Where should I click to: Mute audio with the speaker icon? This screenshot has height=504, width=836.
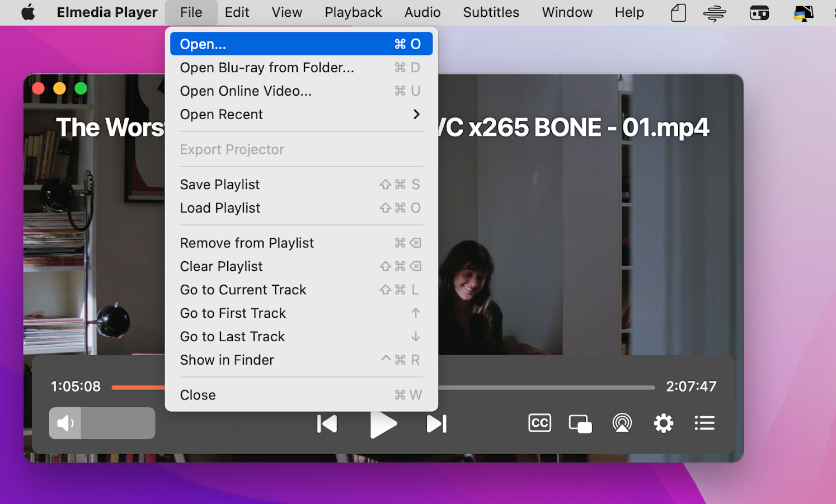[x=65, y=423]
